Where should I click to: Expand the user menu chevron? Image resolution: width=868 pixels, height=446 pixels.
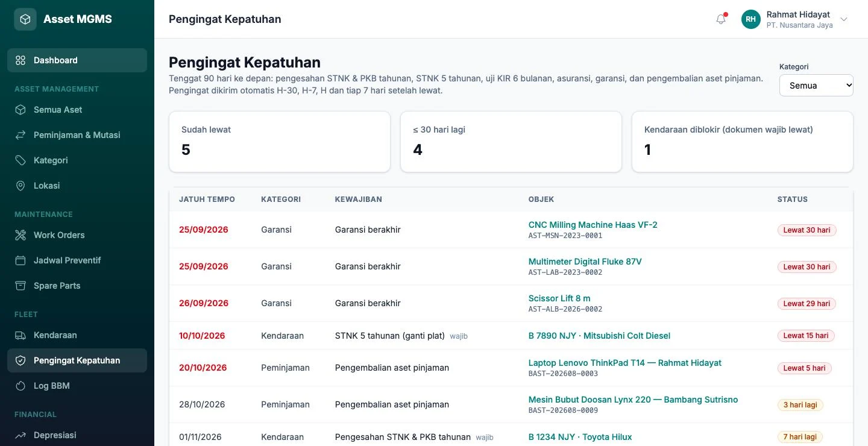tap(844, 19)
